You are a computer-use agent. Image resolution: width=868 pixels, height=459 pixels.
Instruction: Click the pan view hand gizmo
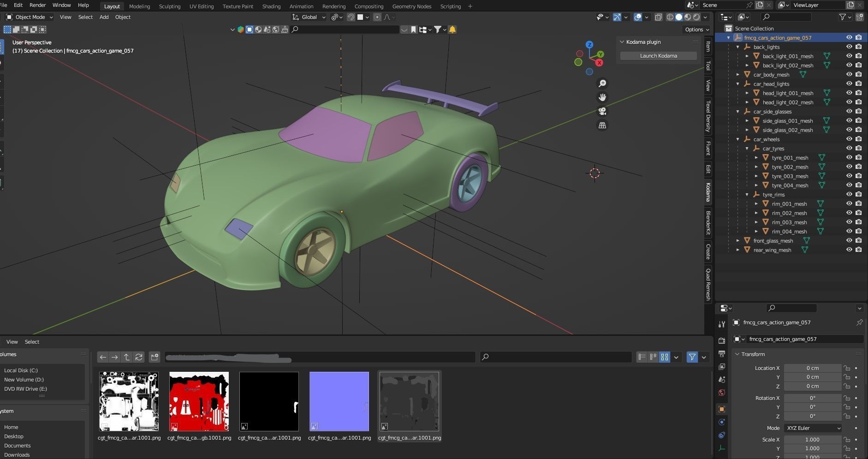click(x=602, y=97)
